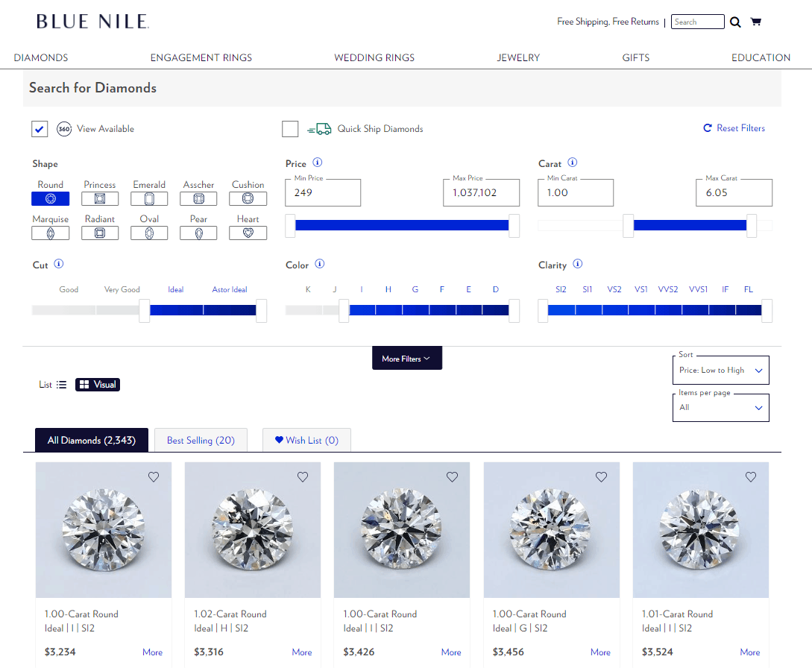Image resolution: width=812 pixels, height=668 pixels.
Task: Open the ENGAGEMENT RINGS menu
Action: point(201,57)
